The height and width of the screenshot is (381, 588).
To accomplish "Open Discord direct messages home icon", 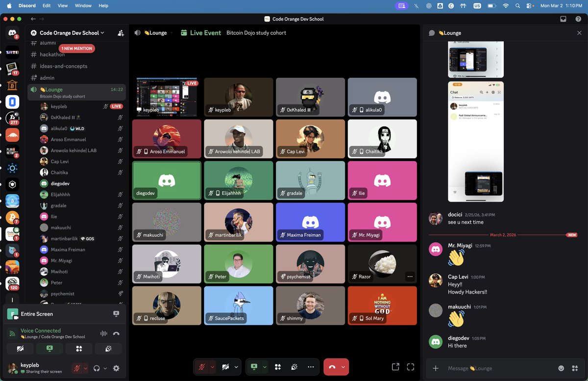I will click(x=12, y=33).
